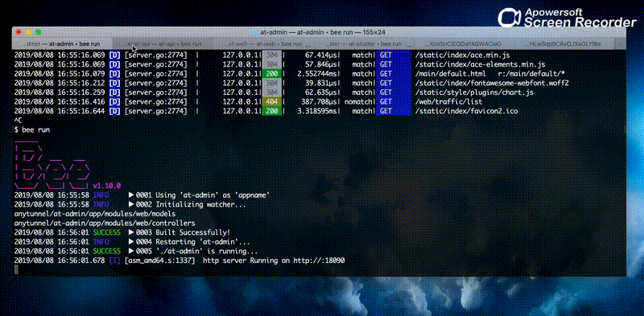Click the GET method on the chart.js row
This screenshot has width=644, height=316.
pos(386,92)
